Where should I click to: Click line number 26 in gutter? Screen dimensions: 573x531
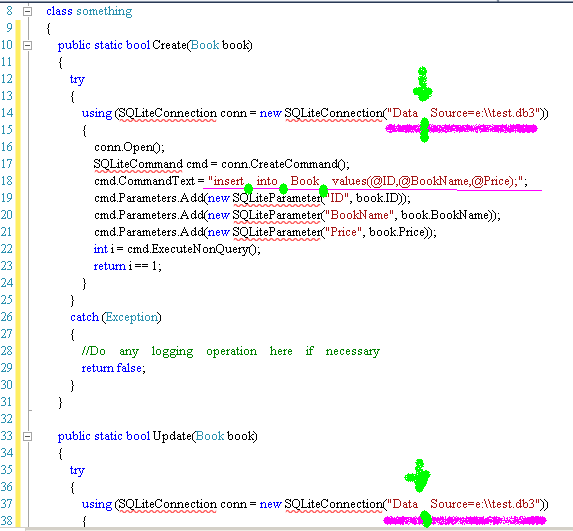point(7,317)
